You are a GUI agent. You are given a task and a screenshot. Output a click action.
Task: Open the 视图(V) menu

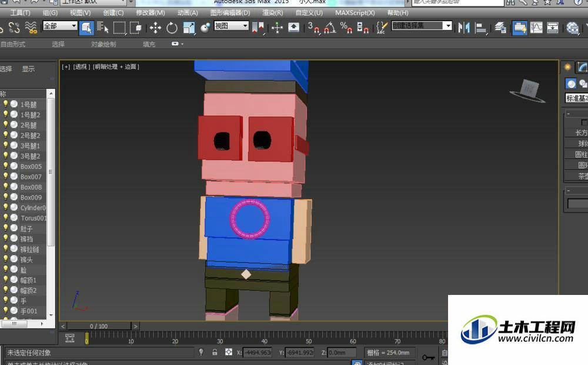pyautogui.click(x=80, y=12)
